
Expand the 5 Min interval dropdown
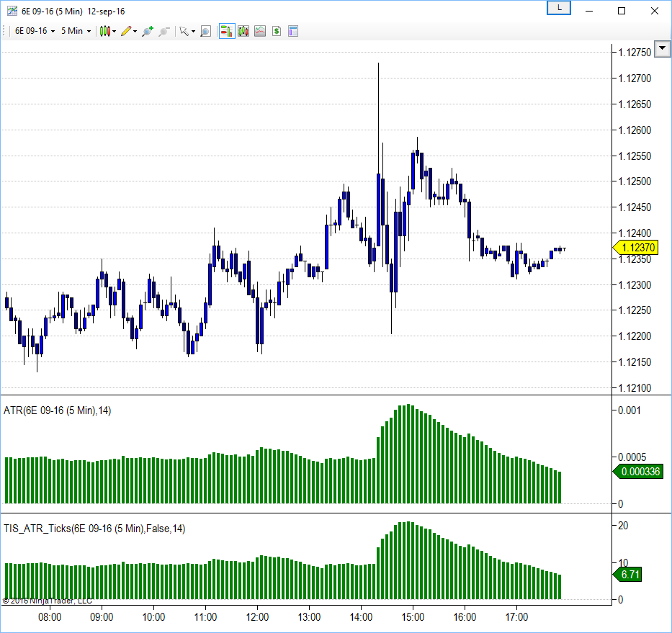(x=76, y=31)
